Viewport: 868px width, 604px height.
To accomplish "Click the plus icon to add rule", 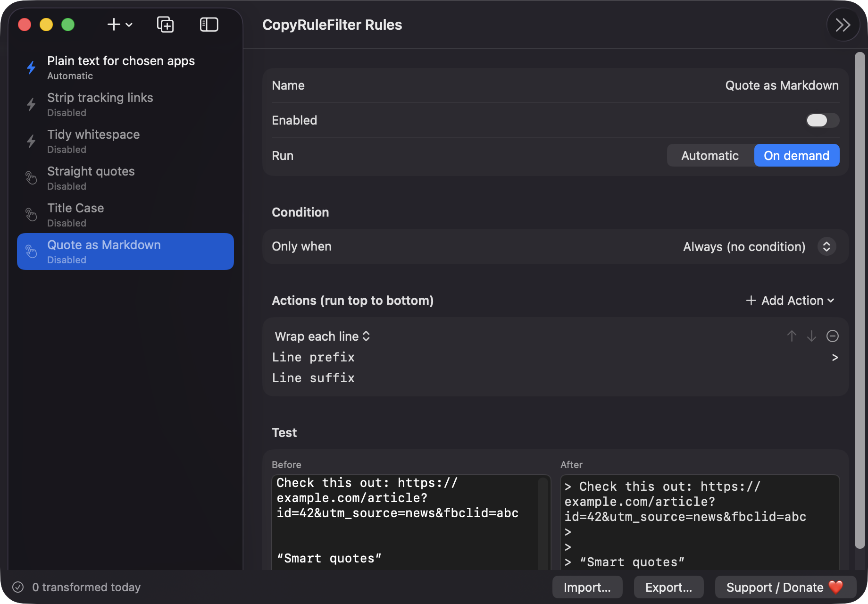I will coord(114,25).
